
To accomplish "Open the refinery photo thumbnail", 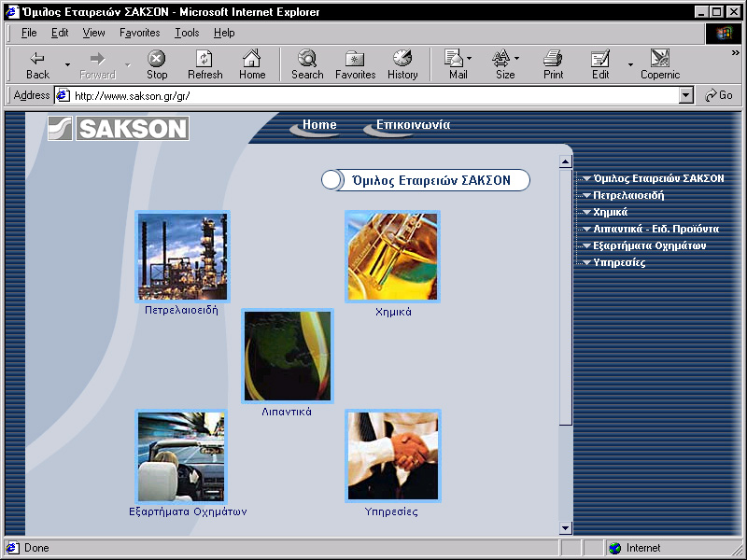I will [182, 256].
